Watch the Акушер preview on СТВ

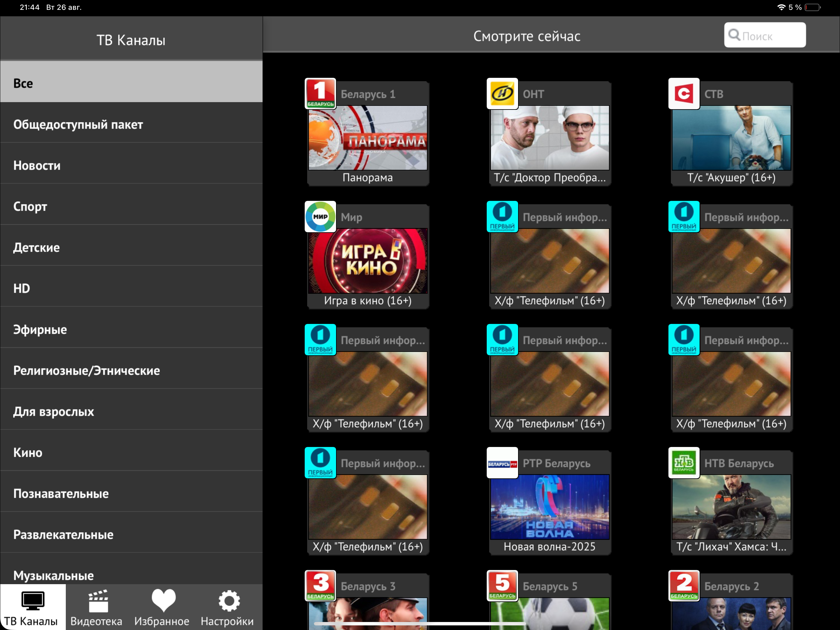(731, 138)
